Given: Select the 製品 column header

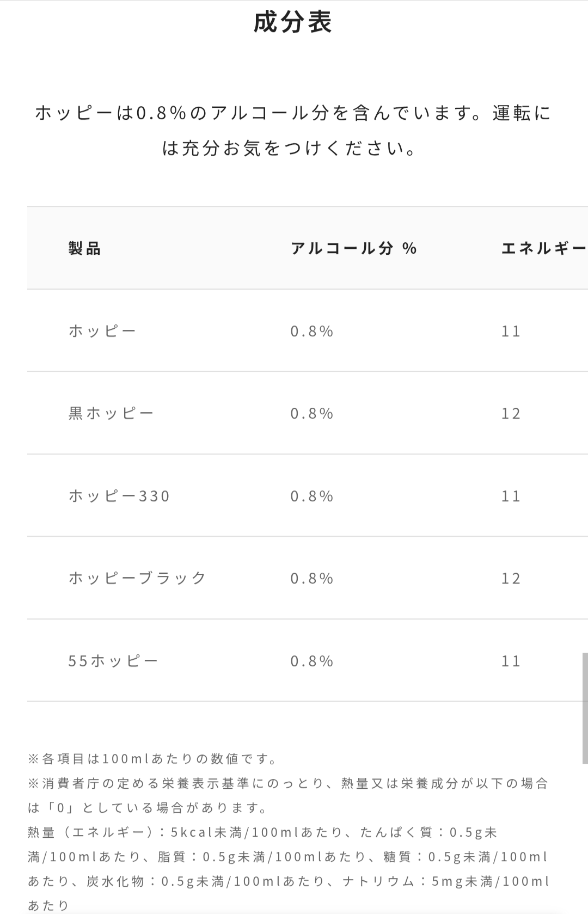Looking at the screenshot, I should click(x=84, y=249).
